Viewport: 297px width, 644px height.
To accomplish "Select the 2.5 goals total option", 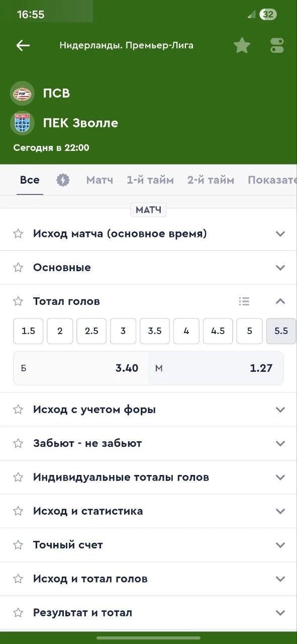I will pos(91,331).
